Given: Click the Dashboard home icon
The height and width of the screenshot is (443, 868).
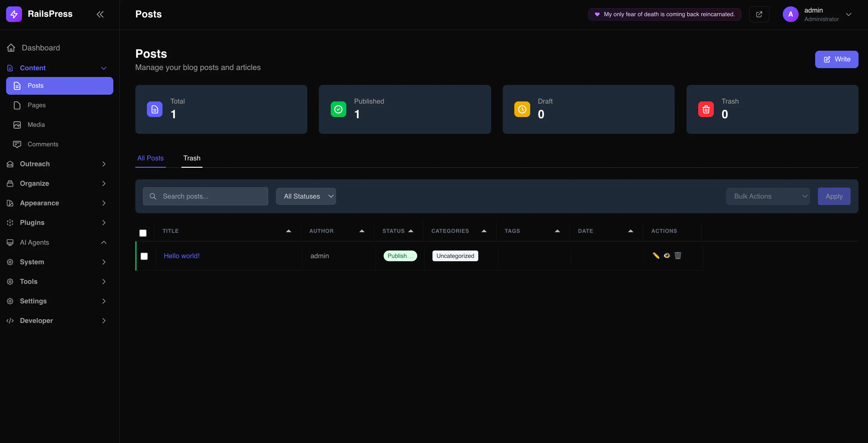Looking at the screenshot, I should 11,48.
